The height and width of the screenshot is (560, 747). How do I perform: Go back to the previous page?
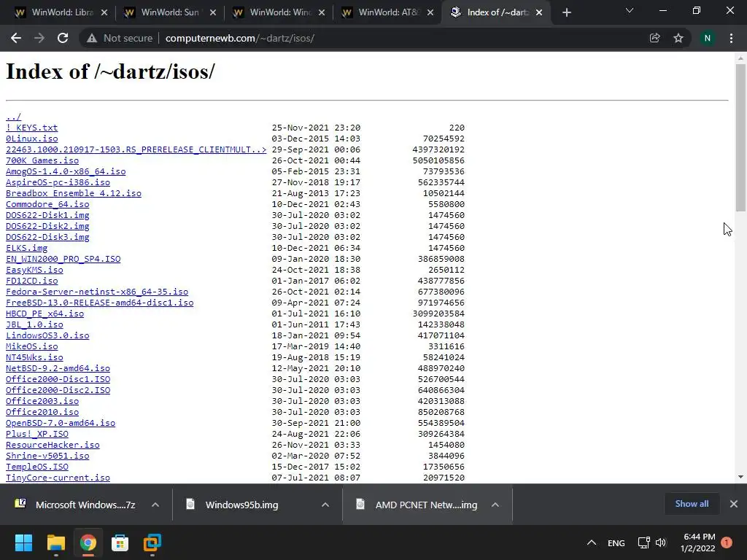pos(16,38)
